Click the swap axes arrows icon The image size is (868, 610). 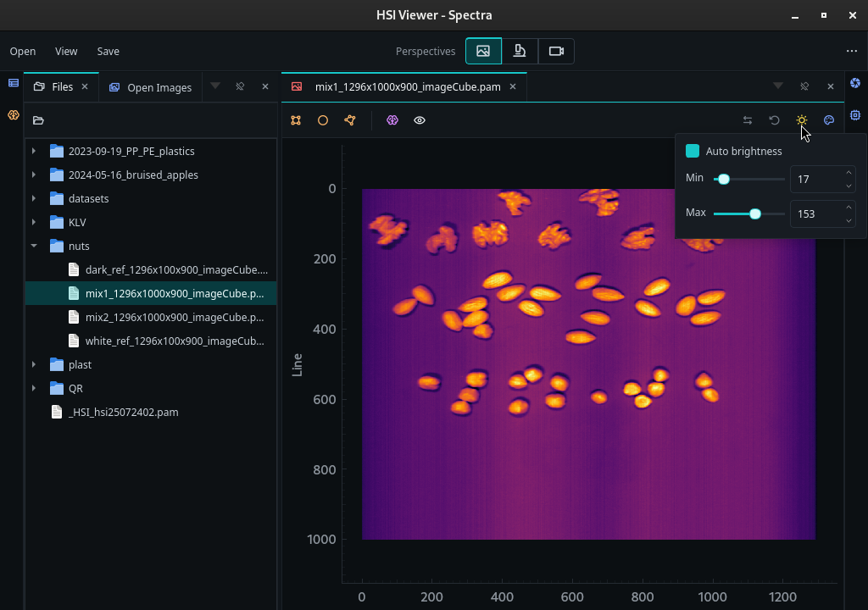coord(748,120)
